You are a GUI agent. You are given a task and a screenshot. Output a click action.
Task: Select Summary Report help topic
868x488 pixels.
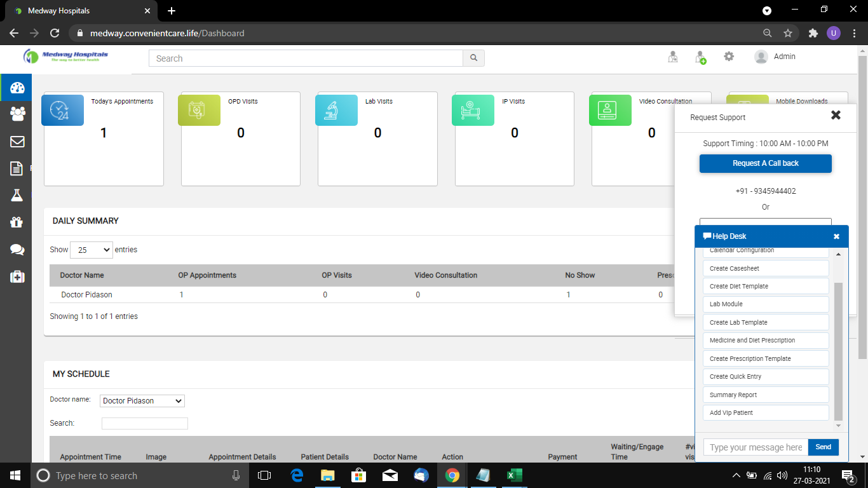[766, 395]
